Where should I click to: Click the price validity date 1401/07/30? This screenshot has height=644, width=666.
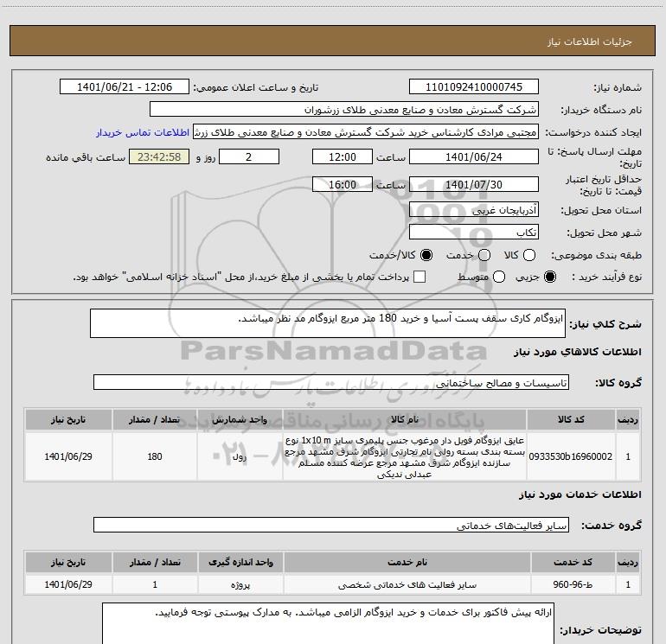click(474, 184)
